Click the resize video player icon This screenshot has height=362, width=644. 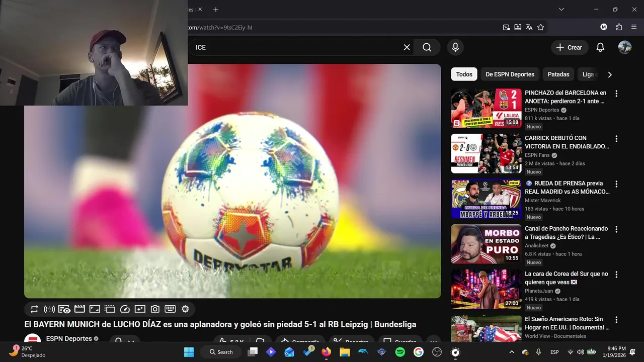(x=95, y=309)
